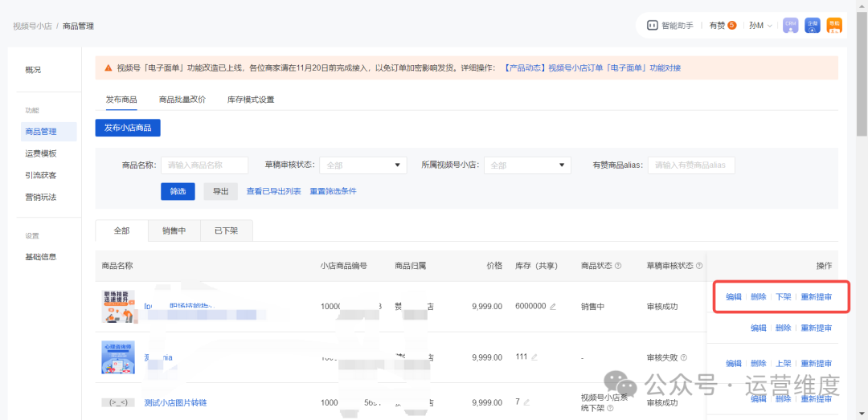Open the orange 导购 app icon
The image size is (868, 420).
pyautogui.click(x=834, y=26)
